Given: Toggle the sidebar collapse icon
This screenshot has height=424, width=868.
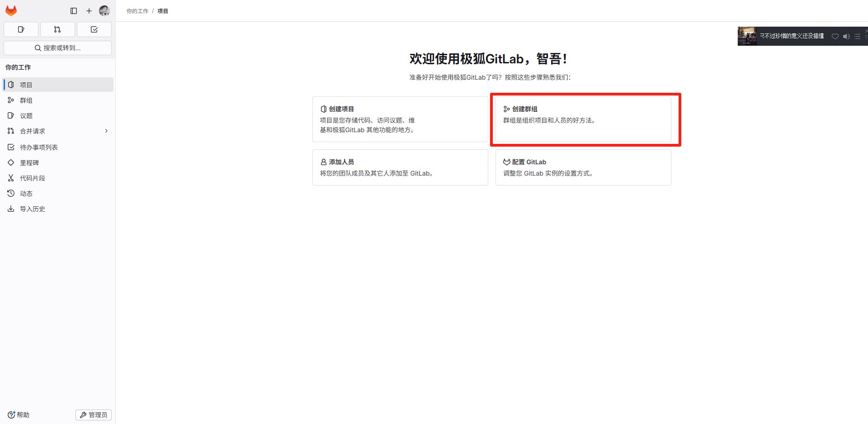Looking at the screenshot, I should click(74, 11).
